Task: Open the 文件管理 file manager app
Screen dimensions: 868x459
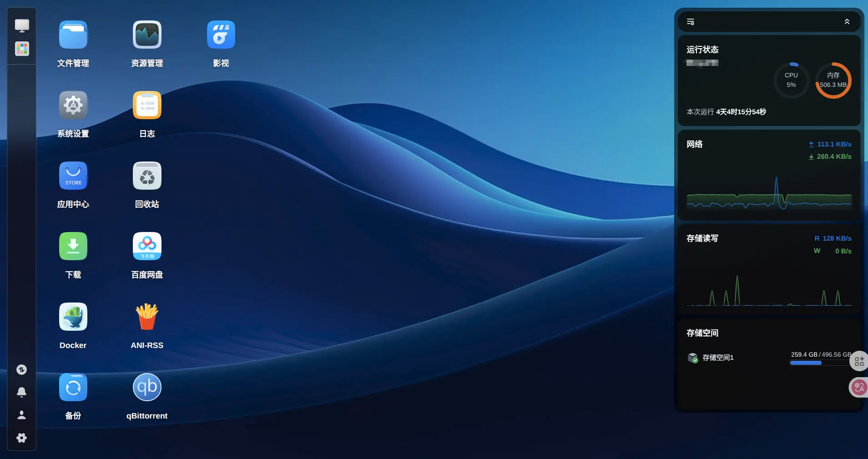Action: tap(73, 35)
